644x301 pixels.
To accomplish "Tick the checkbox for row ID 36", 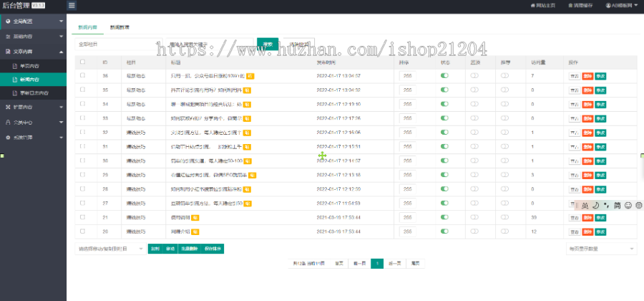I will pos(82,76).
